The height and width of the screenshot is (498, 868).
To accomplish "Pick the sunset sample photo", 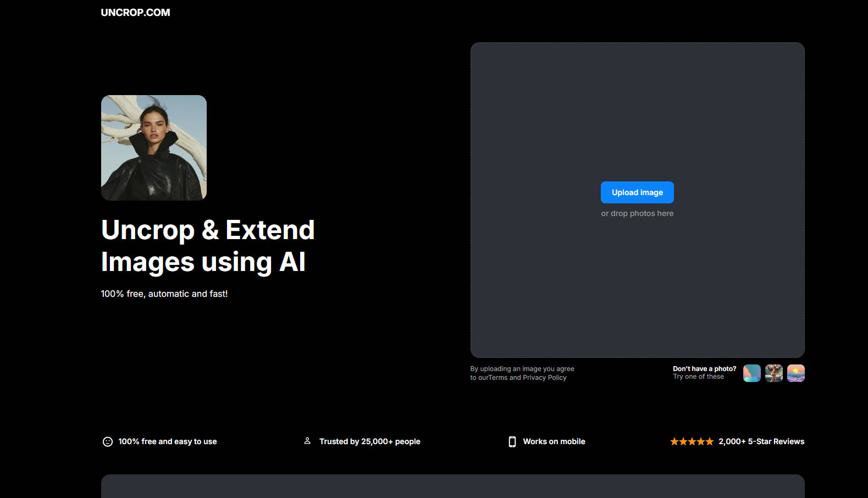I will pos(795,373).
